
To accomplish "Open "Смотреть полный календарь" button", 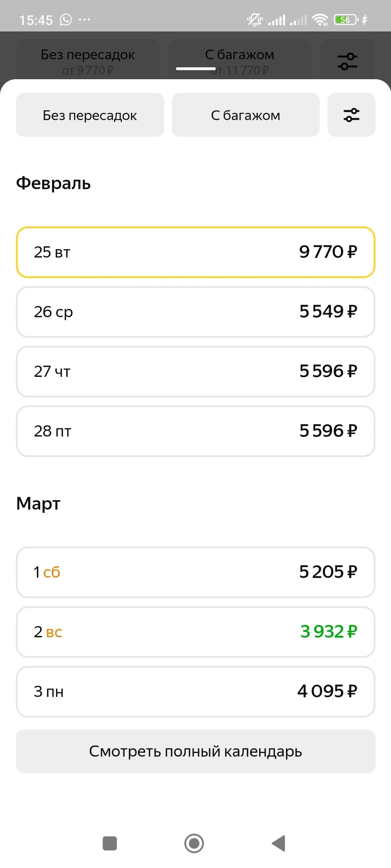I will [x=195, y=751].
